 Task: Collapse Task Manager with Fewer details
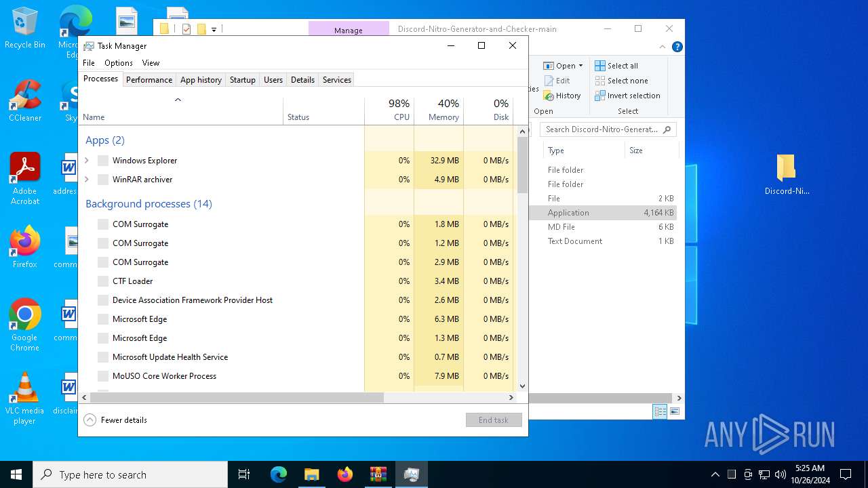point(115,420)
